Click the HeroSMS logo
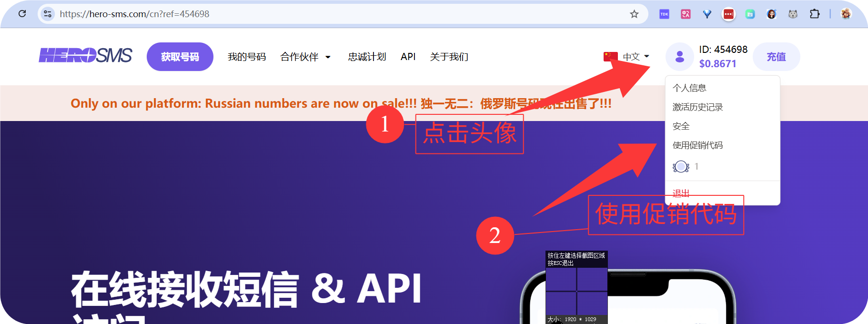Screen dimensions: 868x324 pos(85,56)
